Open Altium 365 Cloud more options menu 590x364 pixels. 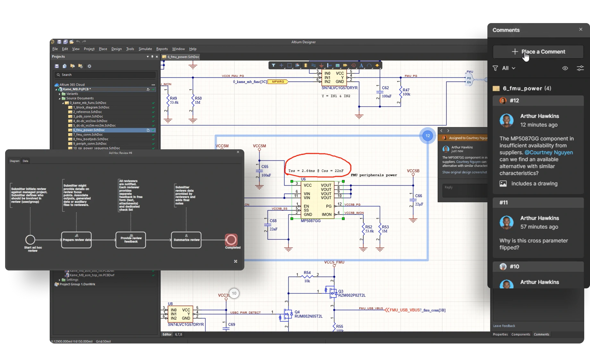[153, 85]
